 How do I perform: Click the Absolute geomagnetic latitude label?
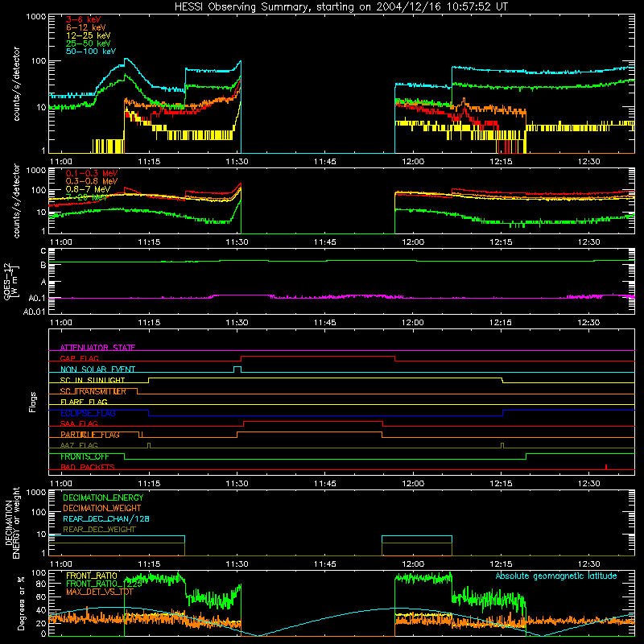[x=556, y=576]
